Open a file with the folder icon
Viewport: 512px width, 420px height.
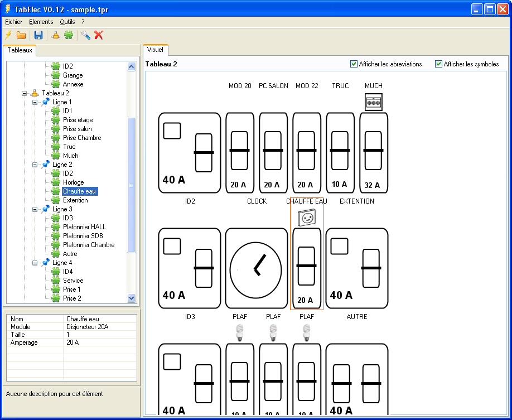[x=21, y=35]
